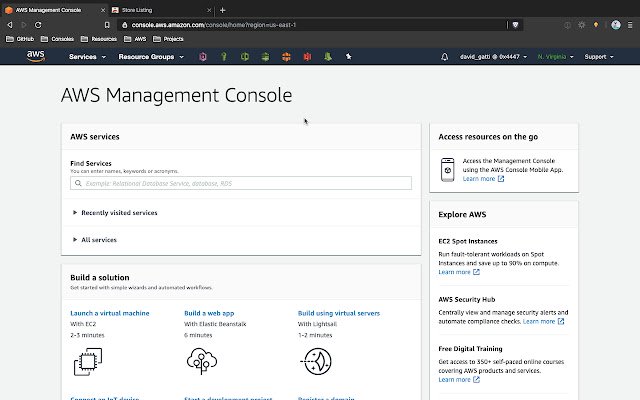Viewport: 640px width, 400px height.
Task: Click the Brave shield icon in address bar
Action: click(516, 25)
